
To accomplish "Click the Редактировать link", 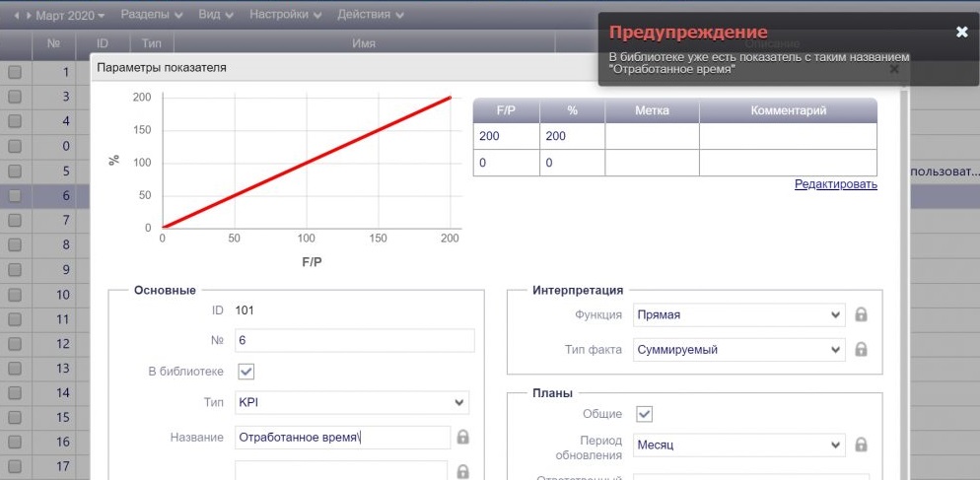I will coord(835,184).
